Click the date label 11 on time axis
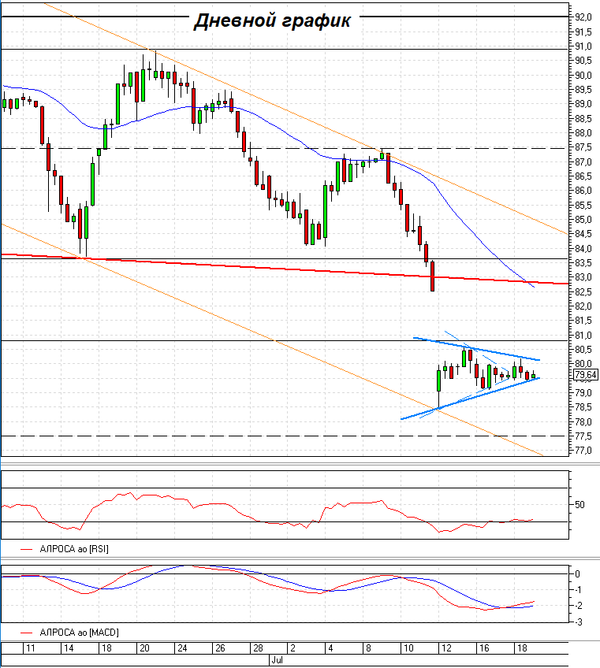This screenshot has height=668, width=600. coord(30,648)
